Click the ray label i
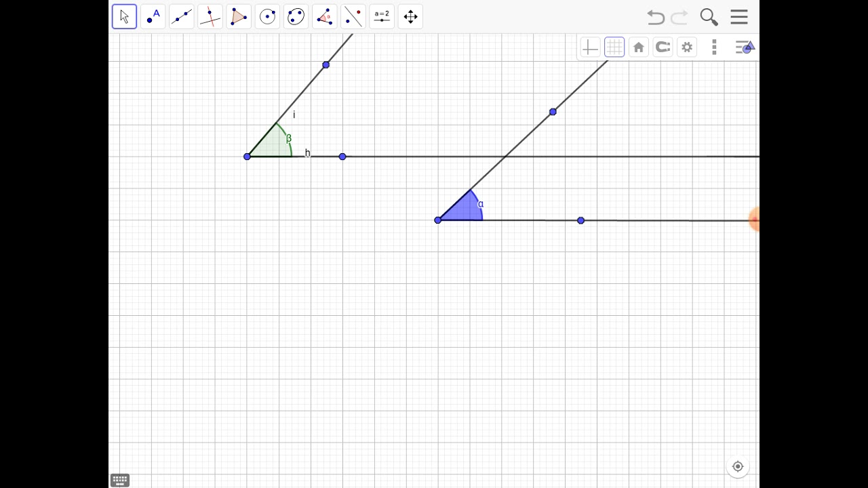Image resolution: width=868 pixels, height=488 pixels. [x=294, y=115]
